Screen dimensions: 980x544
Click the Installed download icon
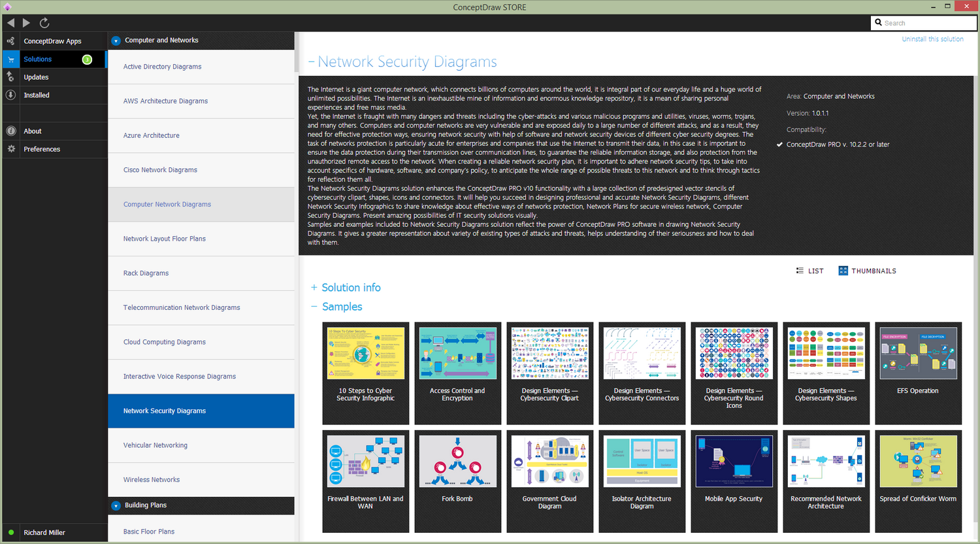[x=10, y=95]
